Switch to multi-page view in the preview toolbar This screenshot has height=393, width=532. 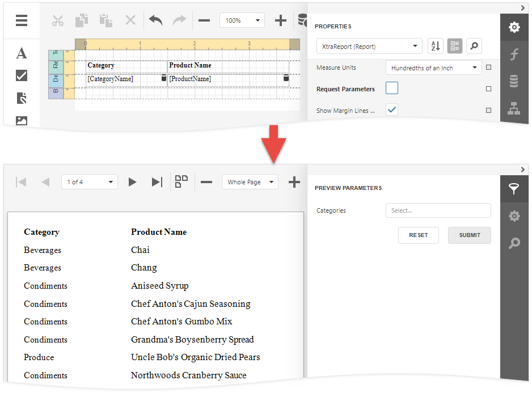(181, 181)
